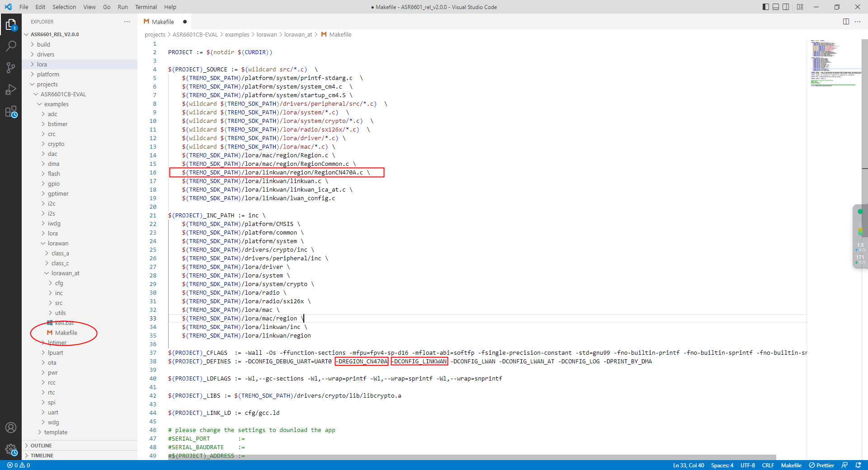The width and height of the screenshot is (868, 470).
Task: Open the Extensions view
Action: pos(11,112)
